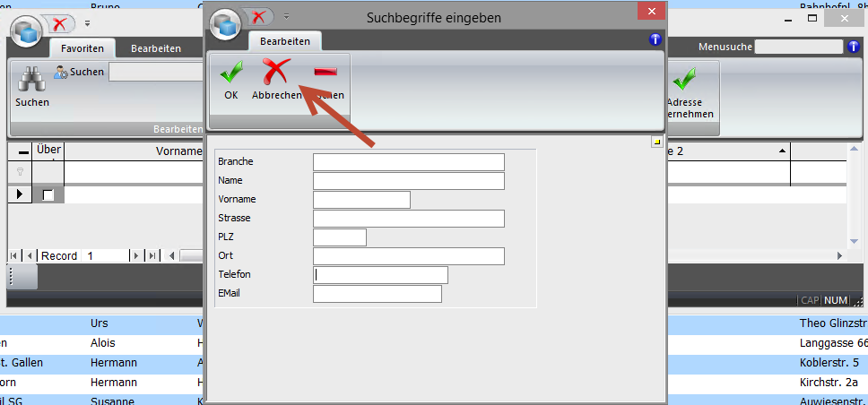Click blue info icon in dialog ribbon
Image resolution: width=868 pixels, height=405 pixels.
(x=655, y=39)
